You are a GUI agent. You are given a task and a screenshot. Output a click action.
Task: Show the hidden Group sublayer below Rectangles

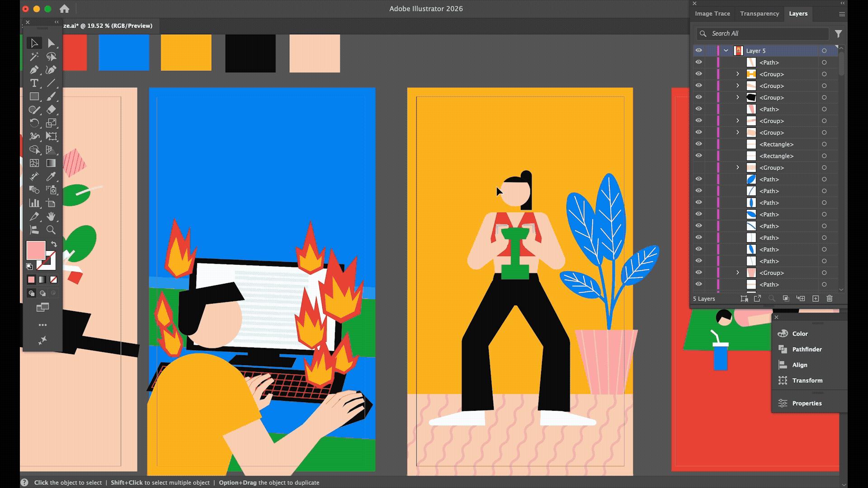(x=698, y=168)
